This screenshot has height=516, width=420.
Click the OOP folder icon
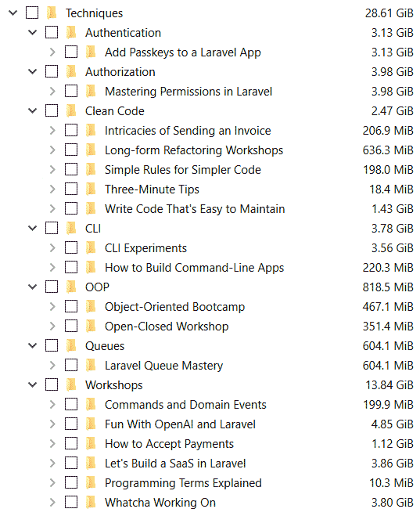coord(71,287)
